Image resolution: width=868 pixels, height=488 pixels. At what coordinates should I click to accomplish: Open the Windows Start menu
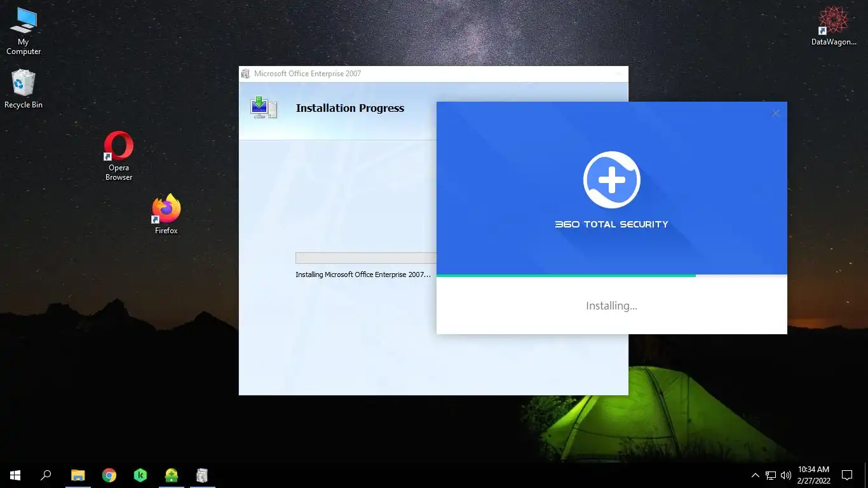tap(15, 475)
